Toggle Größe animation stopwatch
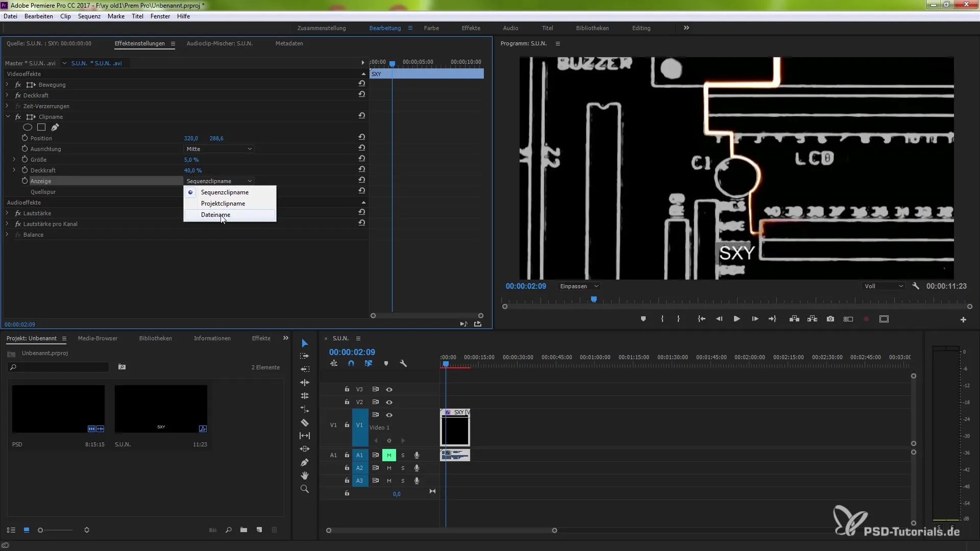 (24, 159)
